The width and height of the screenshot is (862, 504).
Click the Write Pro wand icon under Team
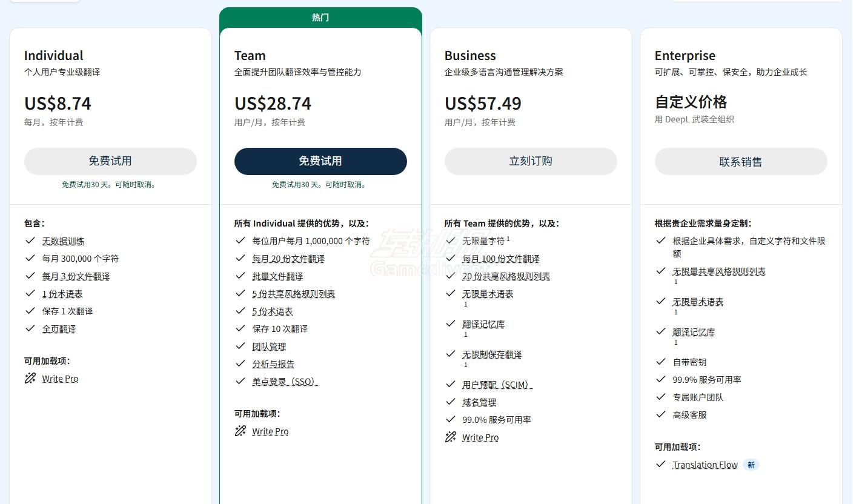[x=240, y=431]
